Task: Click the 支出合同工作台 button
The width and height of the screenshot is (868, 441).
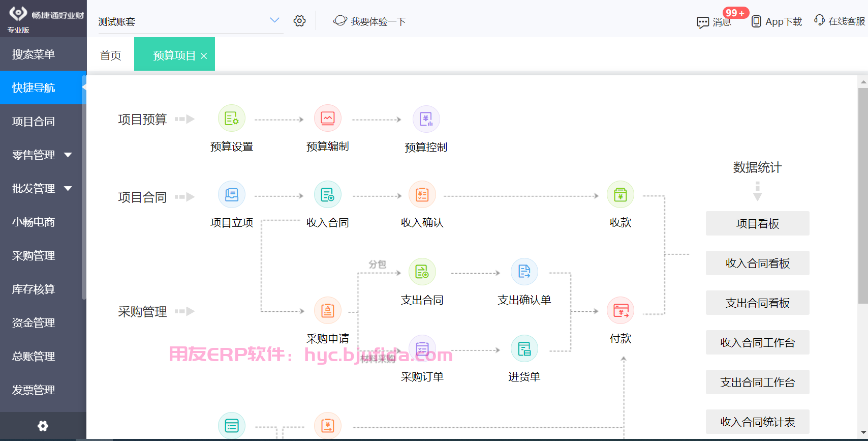Action: pos(758,382)
